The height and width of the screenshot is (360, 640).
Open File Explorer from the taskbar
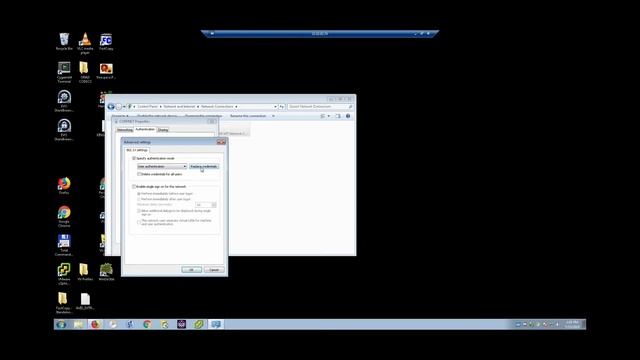pyautogui.click(x=78, y=324)
